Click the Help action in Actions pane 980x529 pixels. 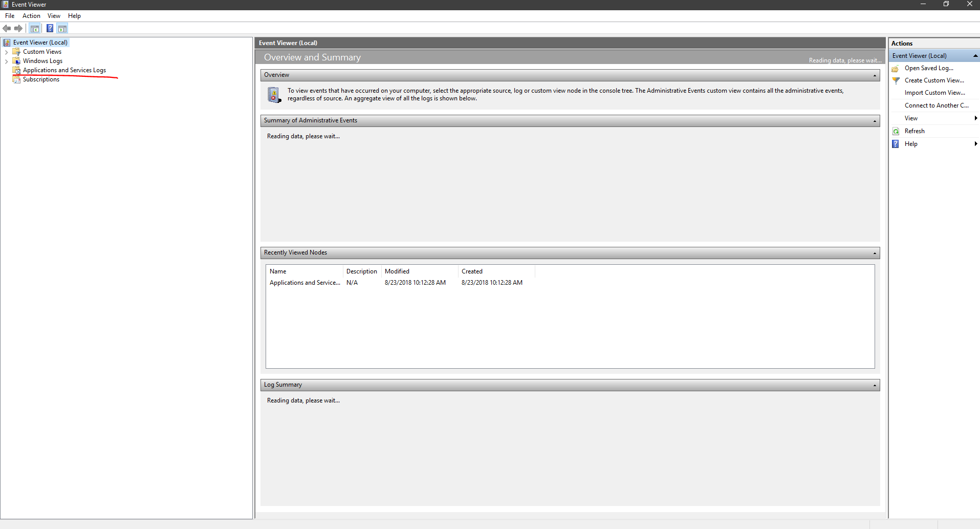pyautogui.click(x=911, y=144)
